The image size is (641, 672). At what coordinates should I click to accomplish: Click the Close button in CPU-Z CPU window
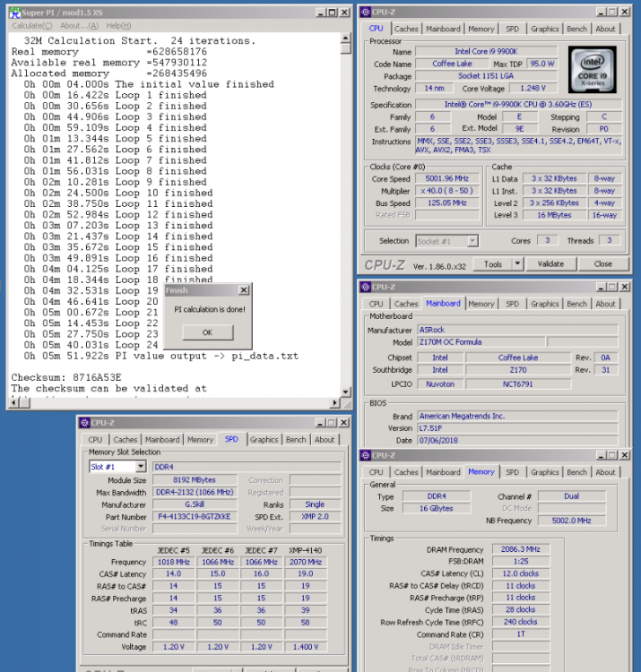tap(602, 264)
